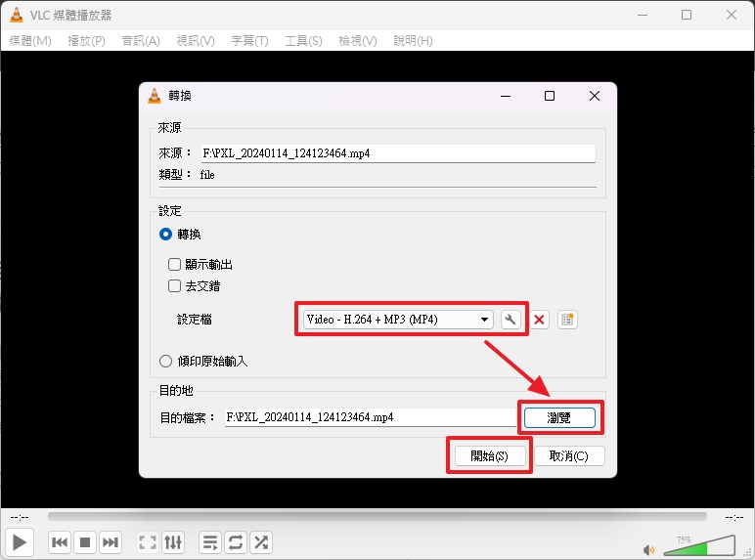Toggle the shuffle random icon

(261, 541)
